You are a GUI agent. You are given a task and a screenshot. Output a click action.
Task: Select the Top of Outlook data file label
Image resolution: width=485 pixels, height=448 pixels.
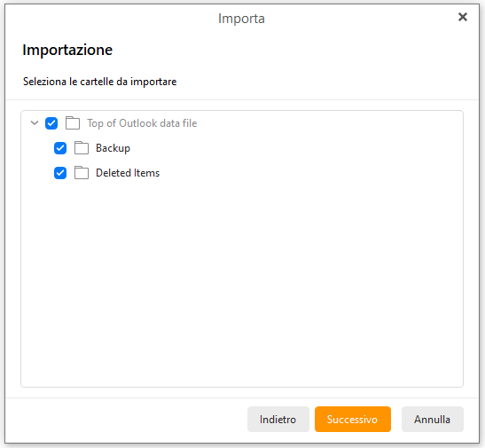point(142,123)
